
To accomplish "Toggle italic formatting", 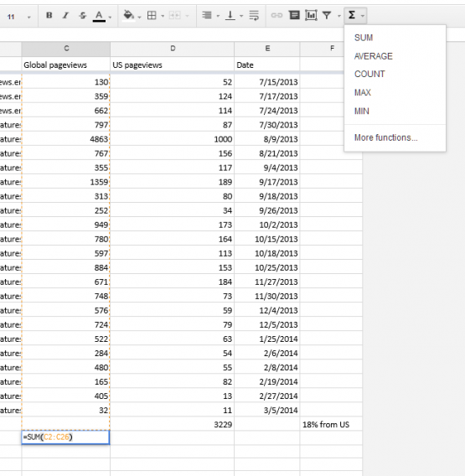I will [x=65, y=15].
